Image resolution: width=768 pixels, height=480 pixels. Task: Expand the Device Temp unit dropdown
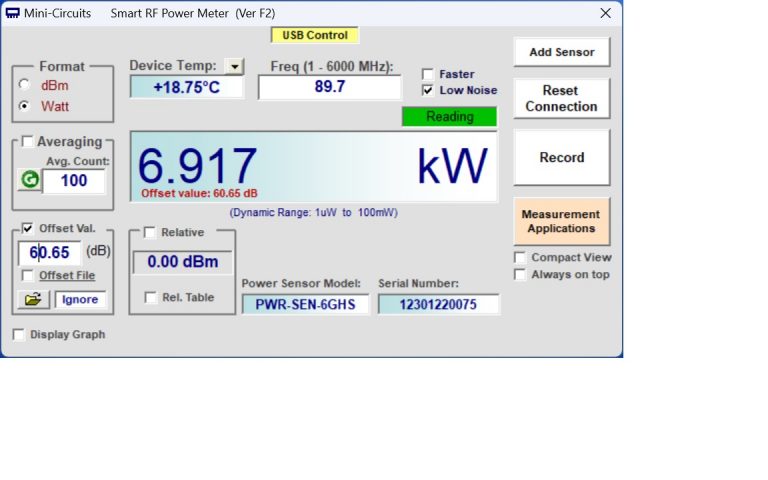click(234, 66)
